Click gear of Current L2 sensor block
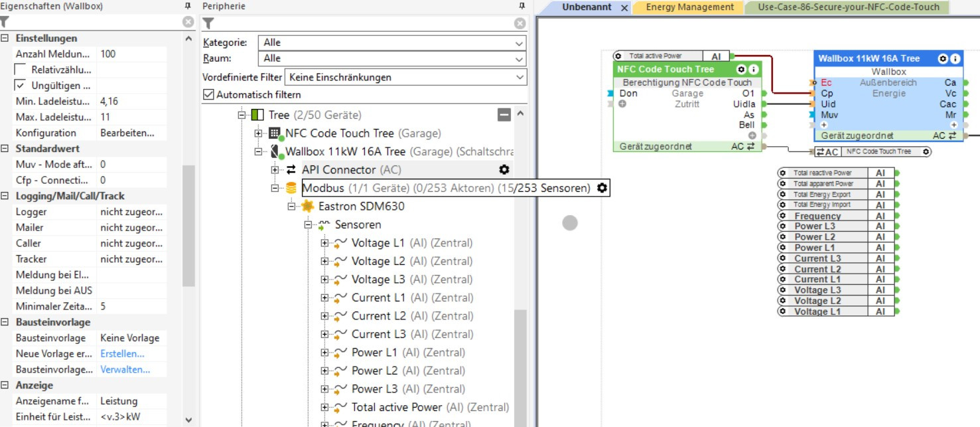The height and width of the screenshot is (427, 980). 783,269
